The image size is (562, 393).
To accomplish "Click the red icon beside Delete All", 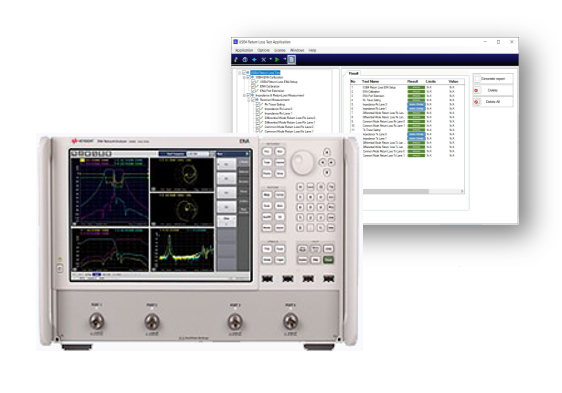I will click(476, 102).
